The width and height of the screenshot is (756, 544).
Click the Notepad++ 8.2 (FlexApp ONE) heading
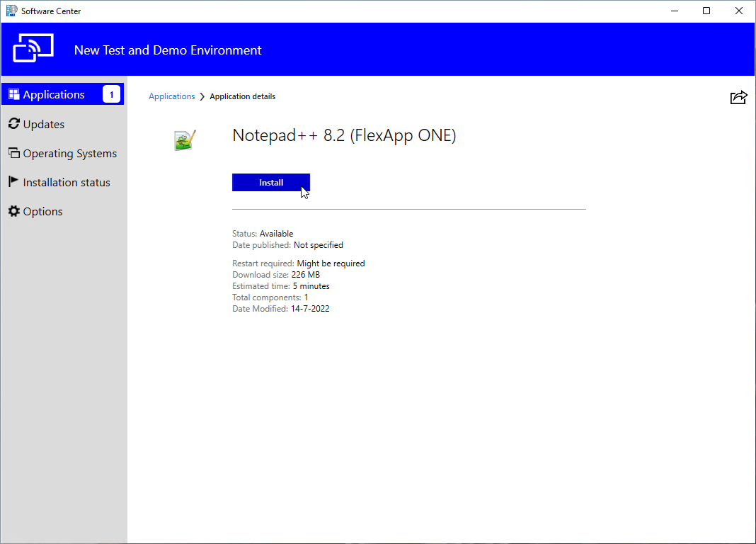click(x=344, y=136)
